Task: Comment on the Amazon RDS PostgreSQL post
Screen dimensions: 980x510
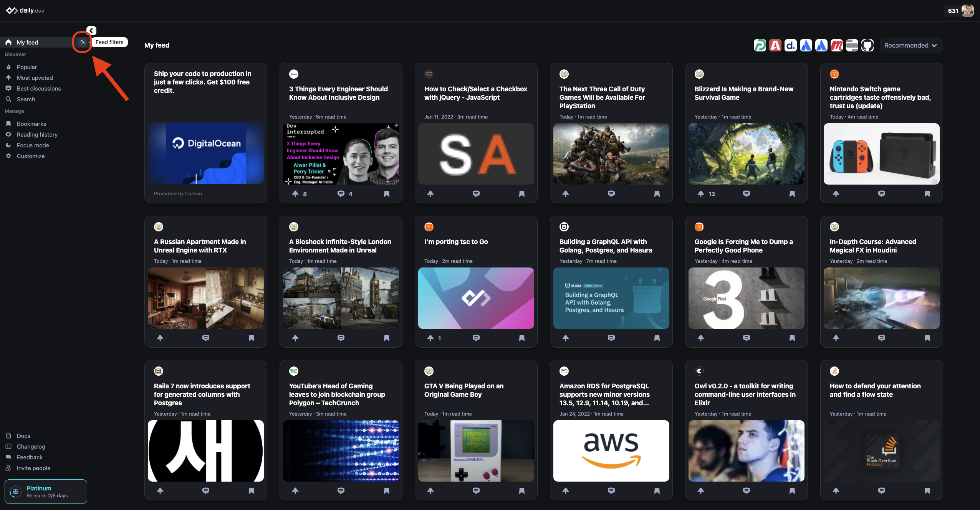Action: coord(611,491)
